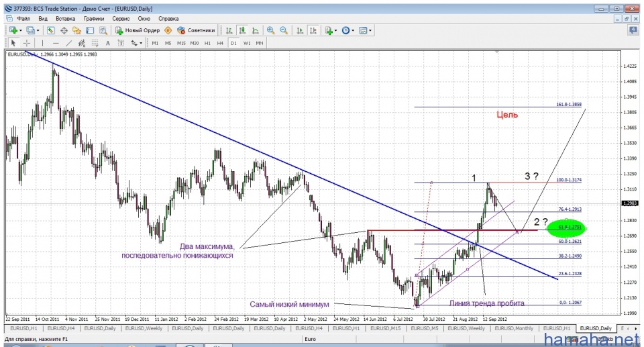Zoom out of the chart
This screenshot has height=347, width=644.
pos(284,30)
